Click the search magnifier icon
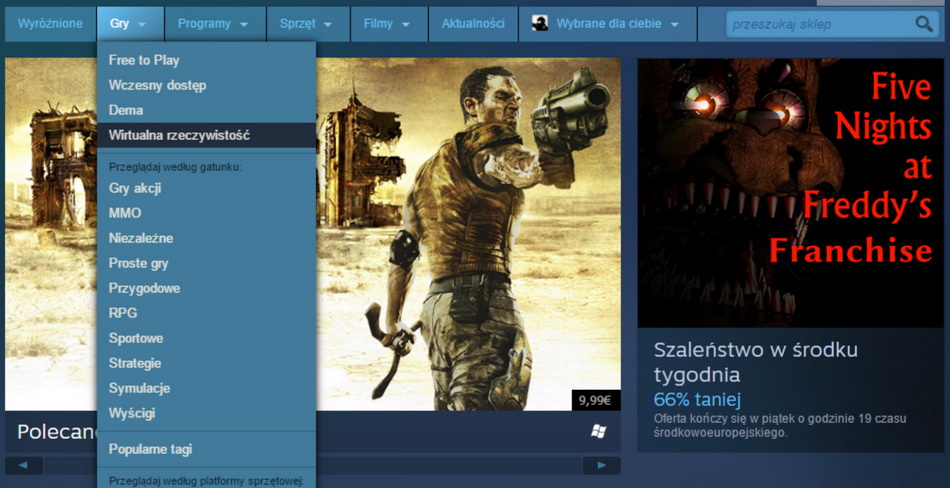Screen dimensions: 950x488 (x=924, y=24)
